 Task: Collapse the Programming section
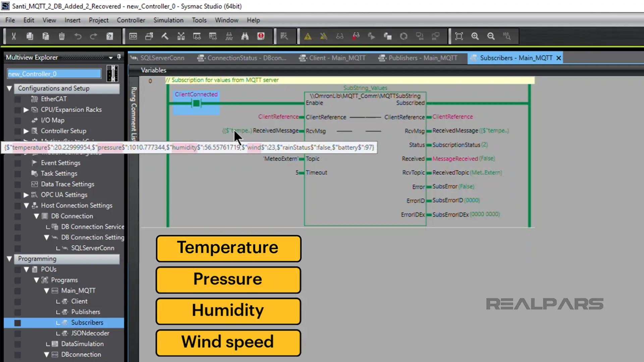[x=9, y=259]
